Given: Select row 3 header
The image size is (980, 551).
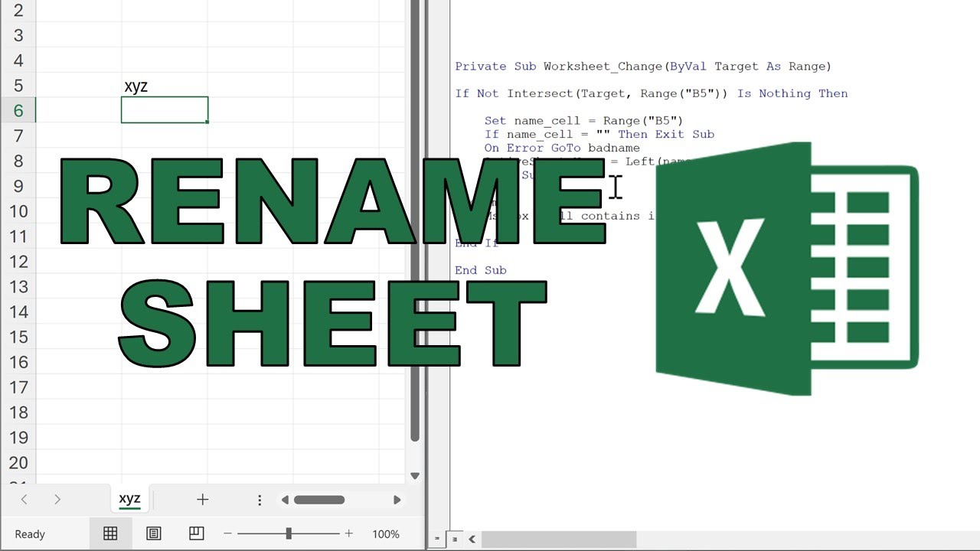Looking at the screenshot, I should [x=18, y=35].
